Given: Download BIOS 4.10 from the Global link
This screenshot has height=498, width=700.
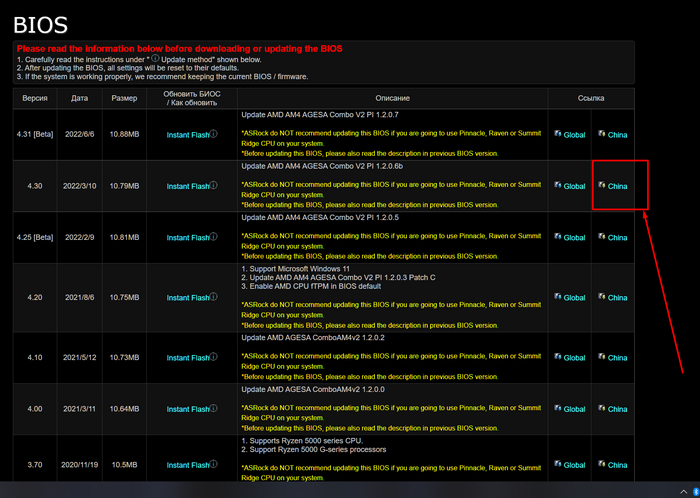Looking at the screenshot, I should pos(574,358).
